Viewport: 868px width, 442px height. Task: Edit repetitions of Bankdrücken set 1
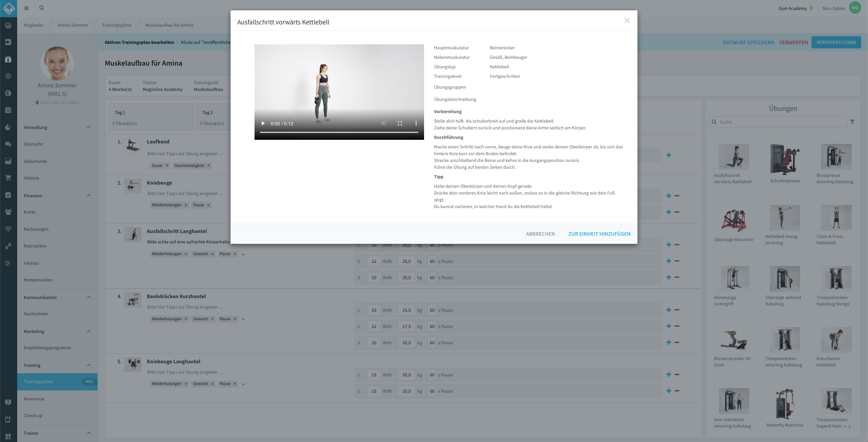pyautogui.click(x=374, y=310)
